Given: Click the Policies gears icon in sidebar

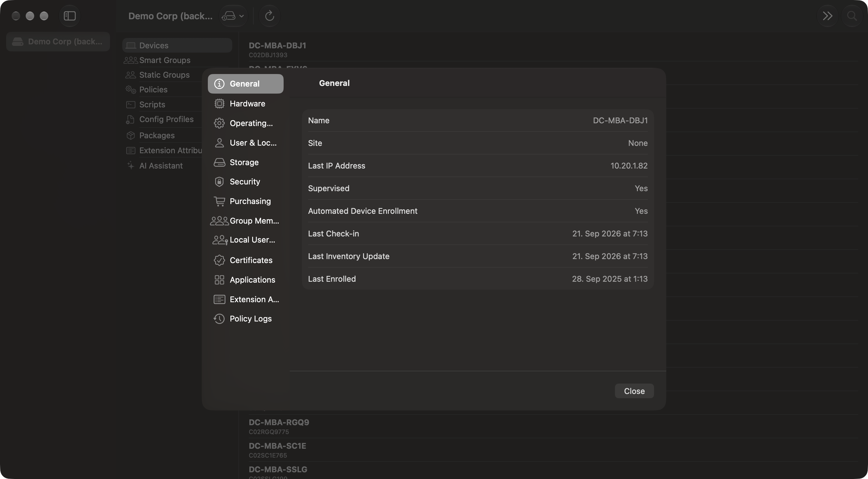Looking at the screenshot, I should [x=131, y=90].
